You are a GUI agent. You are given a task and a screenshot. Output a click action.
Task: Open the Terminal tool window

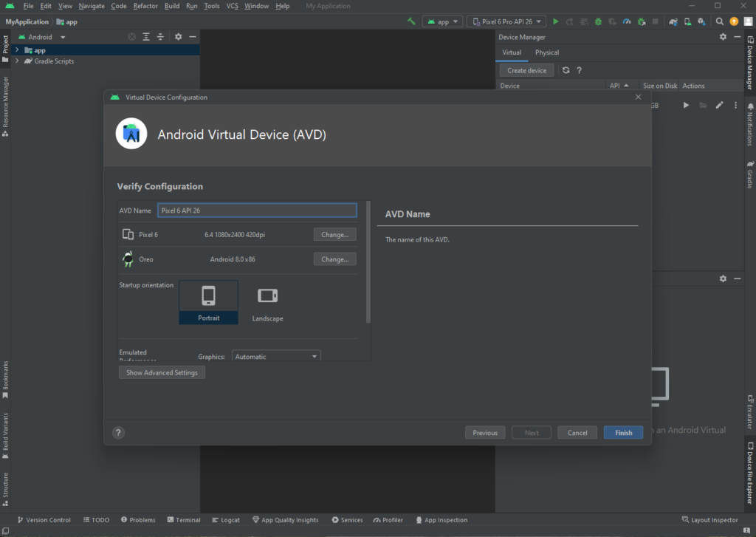click(x=184, y=519)
